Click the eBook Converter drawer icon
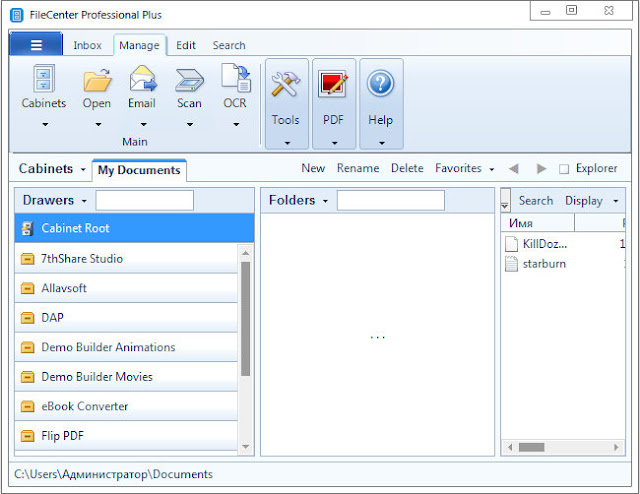The height and width of the screenshot is (494, 640). pos(27,407)
